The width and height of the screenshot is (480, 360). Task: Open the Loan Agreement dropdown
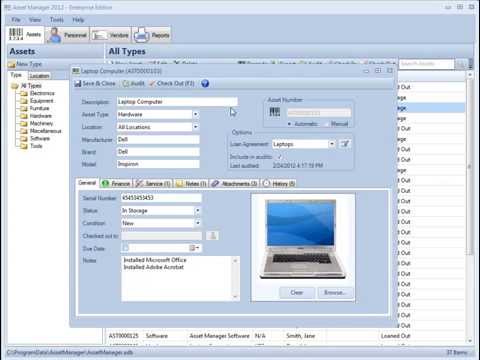[332, 144]
